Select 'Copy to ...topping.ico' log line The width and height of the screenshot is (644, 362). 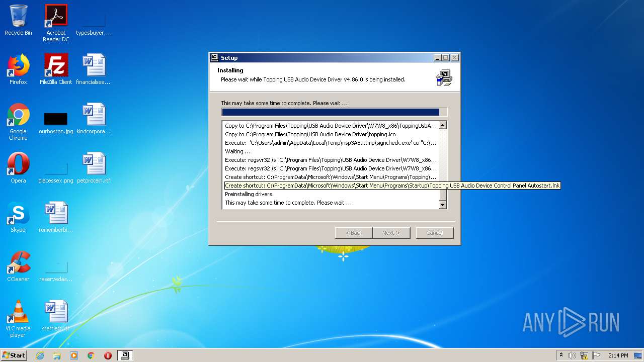coord(310,134)
